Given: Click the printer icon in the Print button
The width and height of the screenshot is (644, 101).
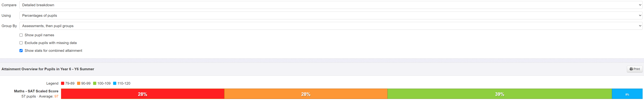Looking at the screenshot, I should pyautogui.click(x=631, y=69).
